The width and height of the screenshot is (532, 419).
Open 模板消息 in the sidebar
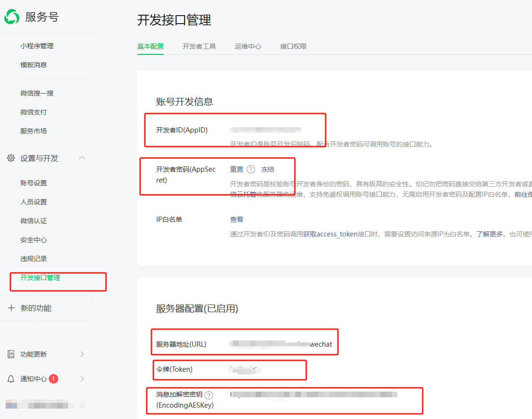click(33, 65)
